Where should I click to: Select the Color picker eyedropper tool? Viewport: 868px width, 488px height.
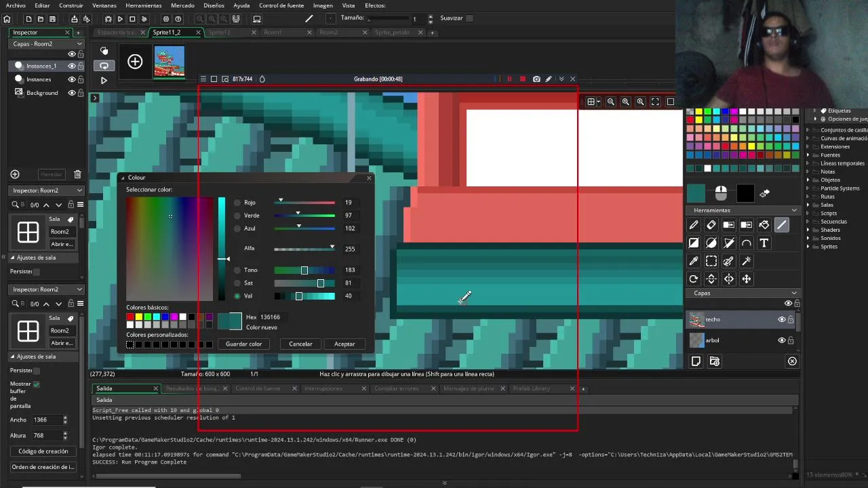694,261
